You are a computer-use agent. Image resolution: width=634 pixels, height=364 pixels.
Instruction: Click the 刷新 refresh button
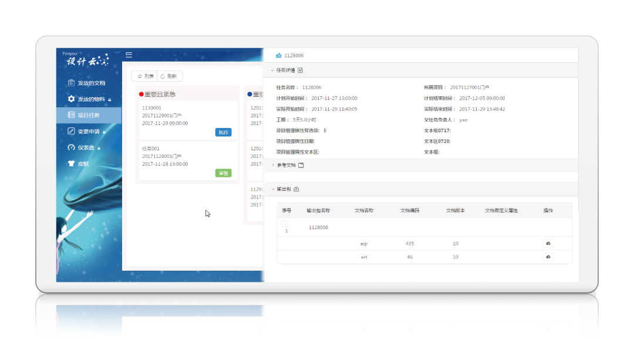[169, 76]
